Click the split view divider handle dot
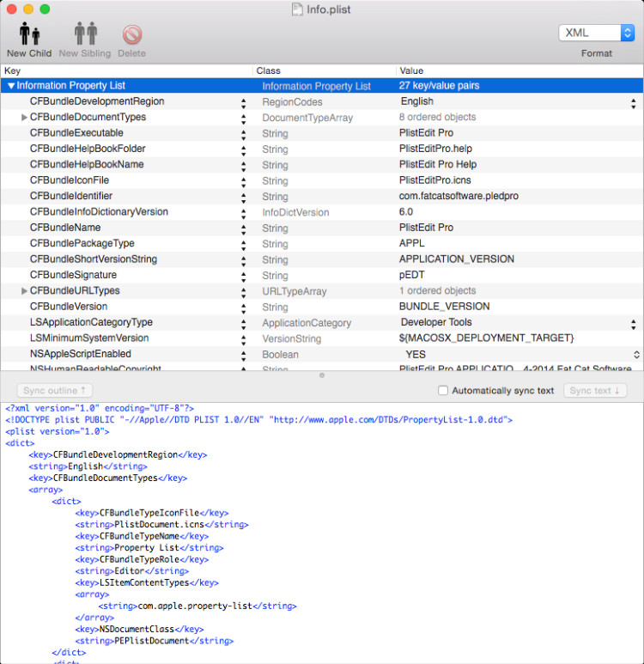This screenshot has width=644, height=664. coord(322,375)
